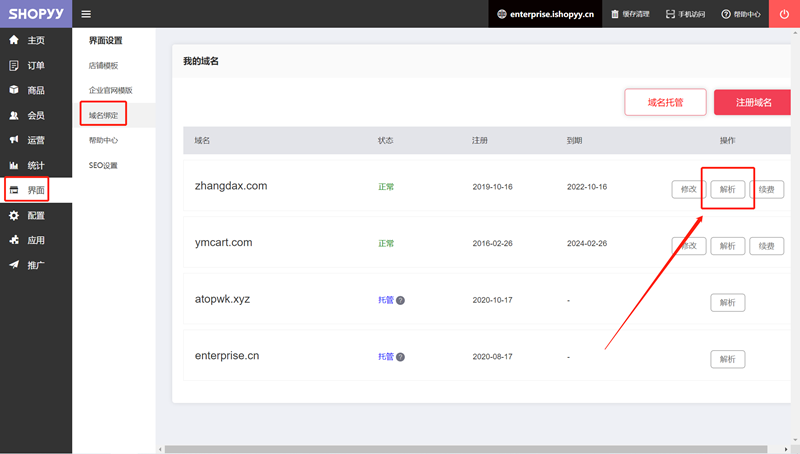Click the 域名托管 button

point(665,102)
